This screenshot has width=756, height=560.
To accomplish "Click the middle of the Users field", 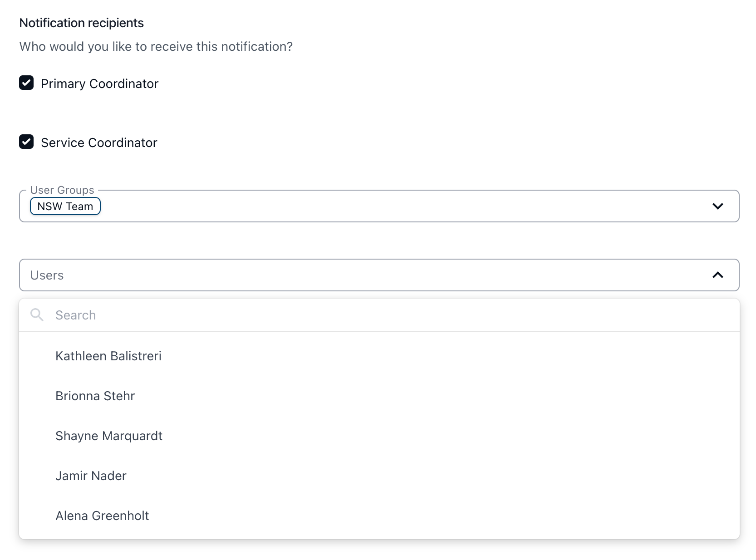I will (379, 275).
